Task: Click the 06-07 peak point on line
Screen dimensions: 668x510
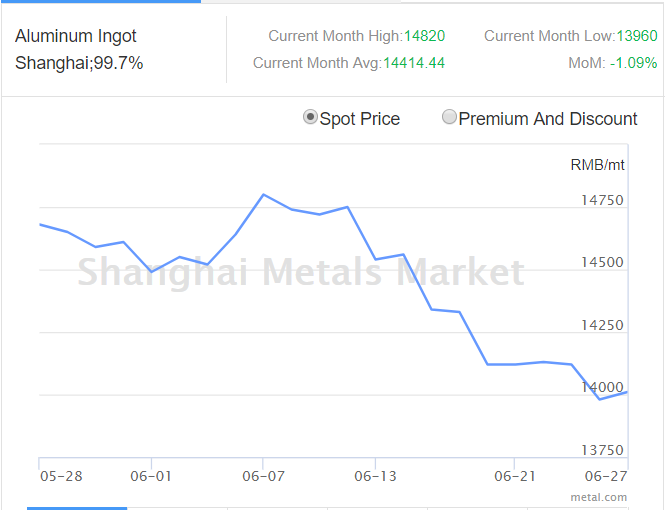Action: 263,195
